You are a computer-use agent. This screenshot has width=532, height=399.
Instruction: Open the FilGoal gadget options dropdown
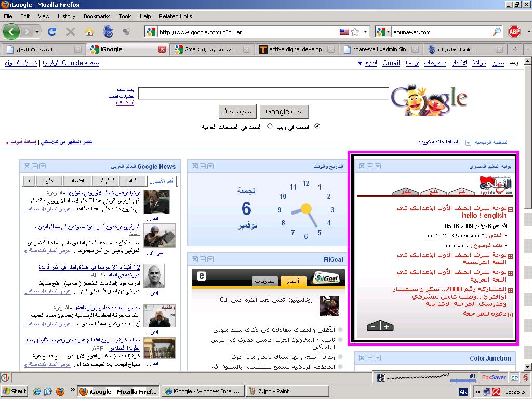point(210,260)
